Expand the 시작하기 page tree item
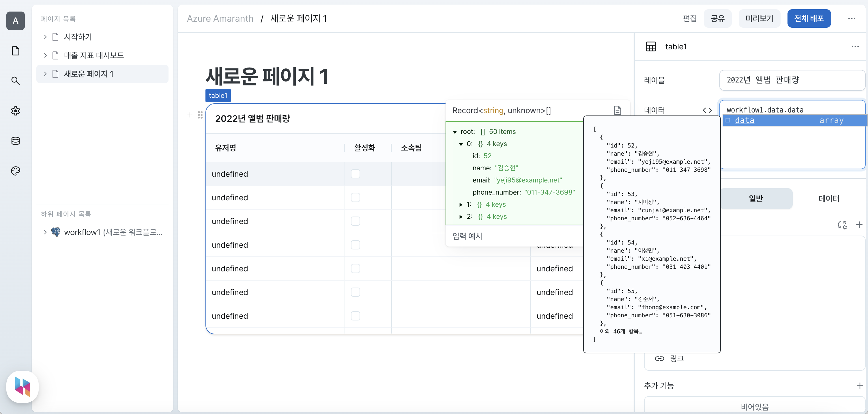Viewport: 868px width, 414px height. (x=45, y=37)
